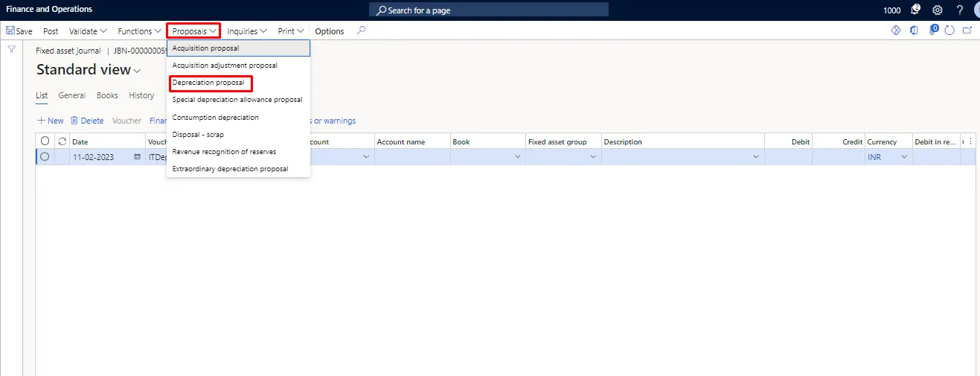Click in Search for a page box
This screenshot has width=980, height=376.
tap(489, 10)
